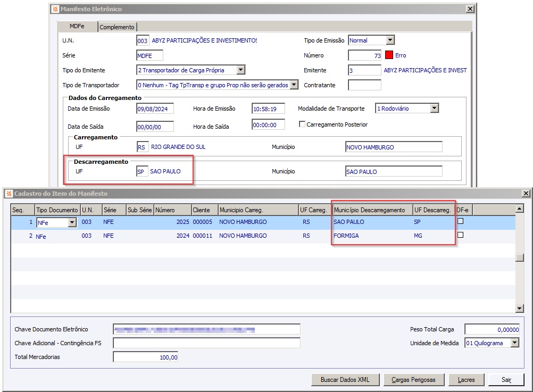Open the Tipo Documento NFe dropdown in row 1
Image resolution: width=533 pixels, height=392 pixels.
pyautogui.click(x=72, y=223)
